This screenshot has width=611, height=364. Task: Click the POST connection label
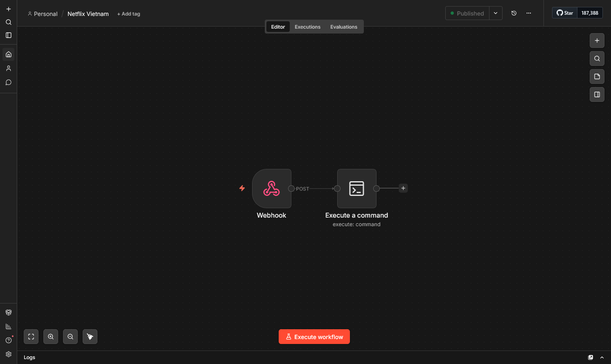point(302,189)
